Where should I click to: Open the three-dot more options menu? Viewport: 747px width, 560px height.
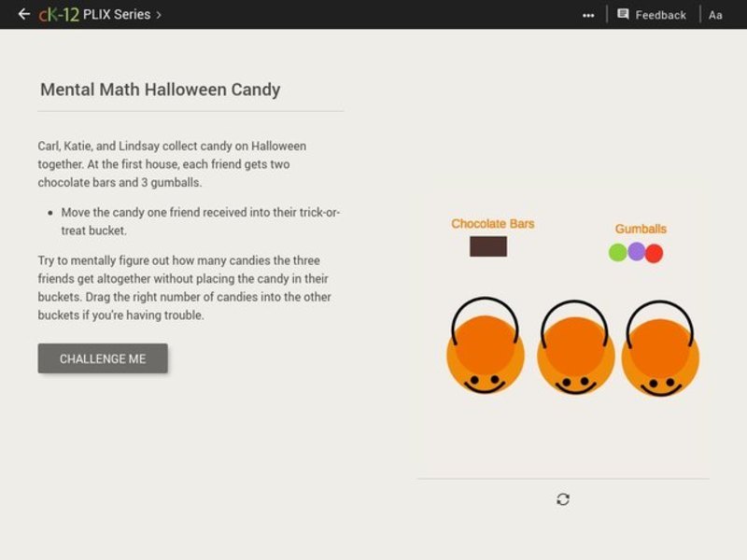click(x=589, y=14)
